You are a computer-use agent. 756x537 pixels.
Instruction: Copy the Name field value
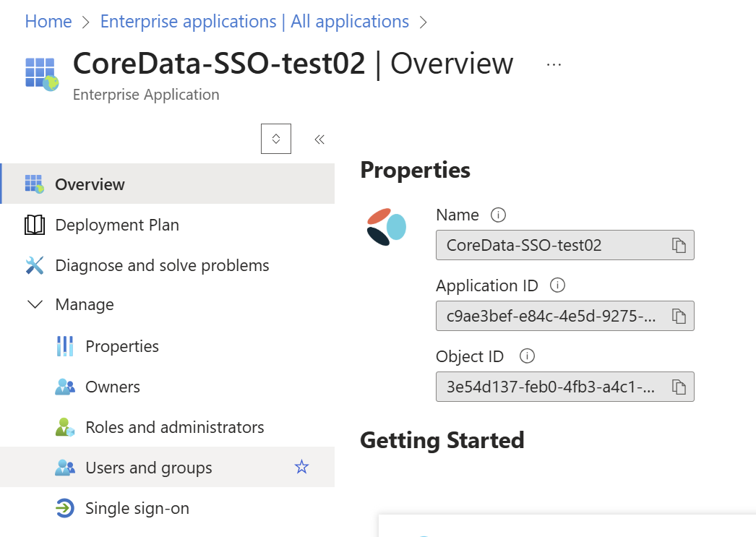679,245
